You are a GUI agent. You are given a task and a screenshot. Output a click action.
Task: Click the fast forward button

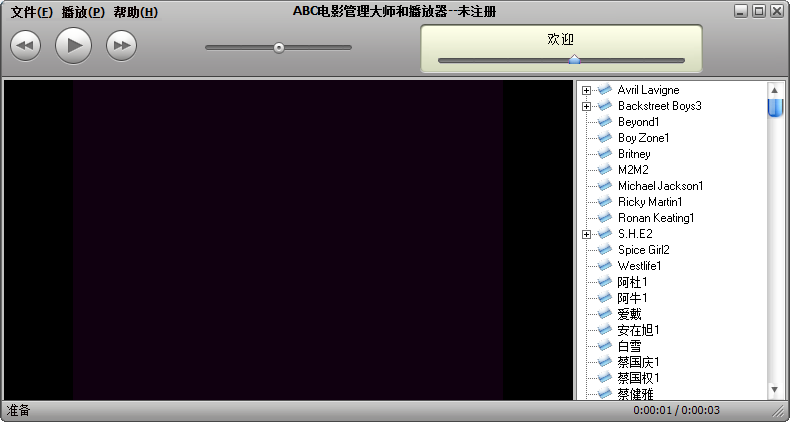[121, 45]
